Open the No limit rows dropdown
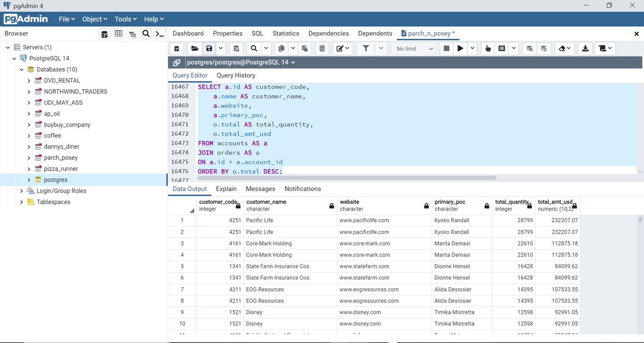Image resolution: width=644 pixels, height=343 pixels. (x=414, y=48)
